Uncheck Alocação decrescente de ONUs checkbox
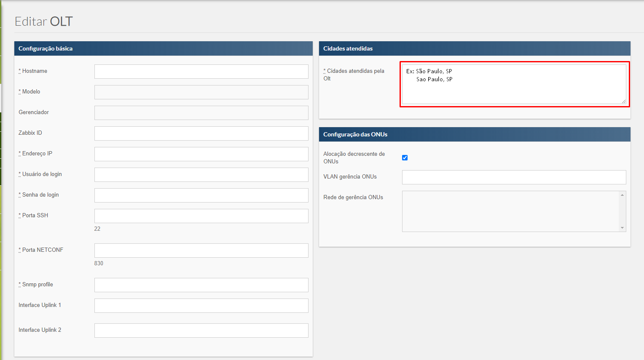644x360 pixels. pyautogui.click(x=405, y=157)
